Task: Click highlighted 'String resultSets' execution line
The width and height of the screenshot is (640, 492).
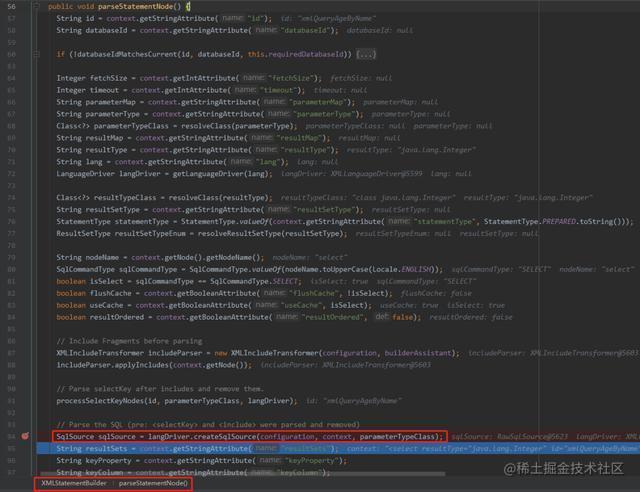Action: point(338,448)
